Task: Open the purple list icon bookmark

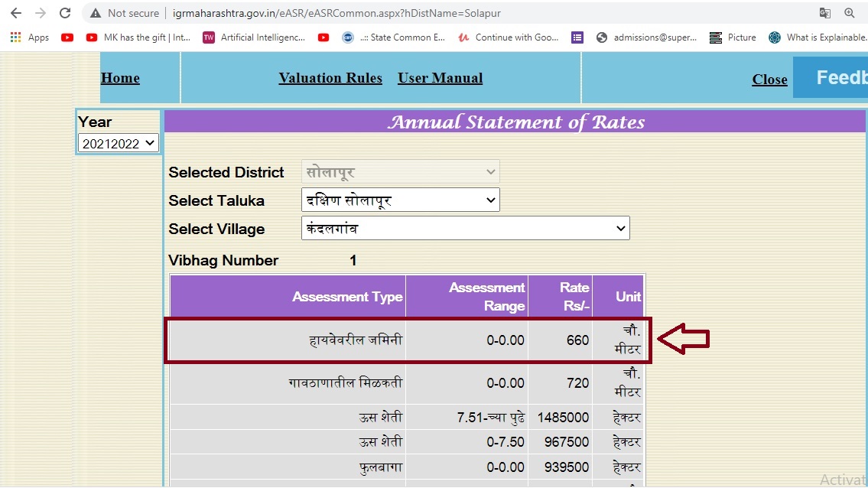Action: coord(577,37)
